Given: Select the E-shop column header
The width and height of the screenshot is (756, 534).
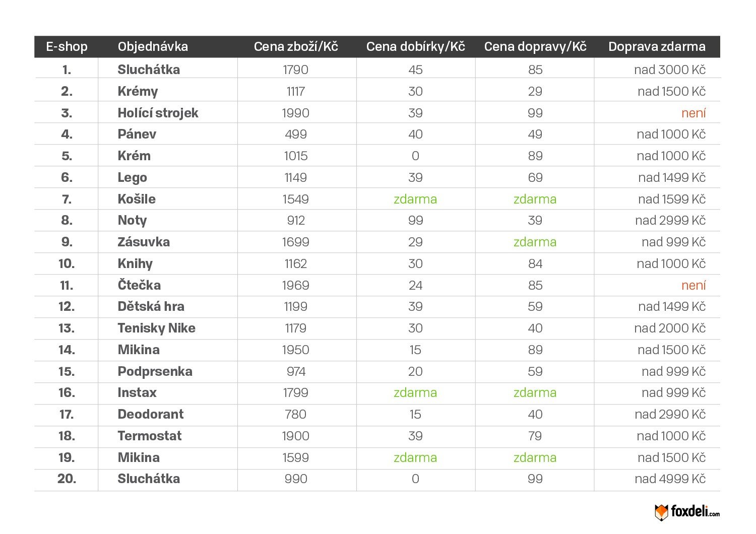Looking at the screenshot, I should click(x=67, y=47).
